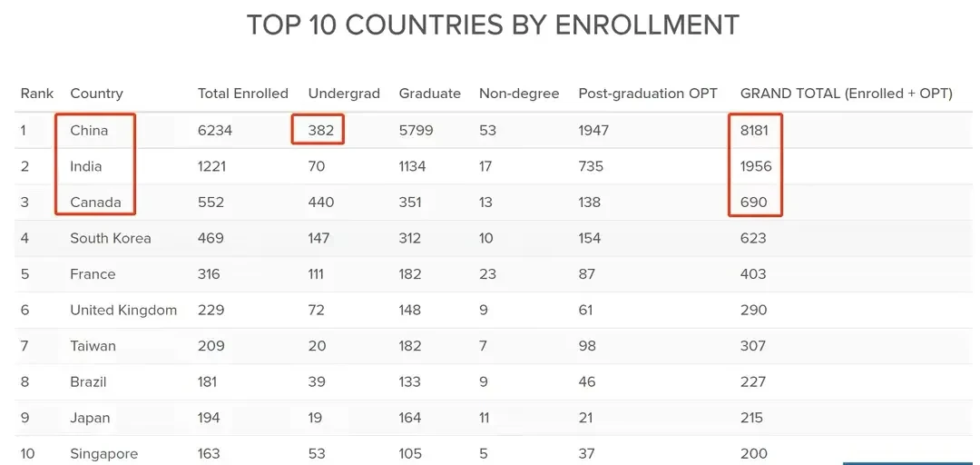980x465 pixels.
Task: Select the Non-degree column header
Action: pos(519,94)
